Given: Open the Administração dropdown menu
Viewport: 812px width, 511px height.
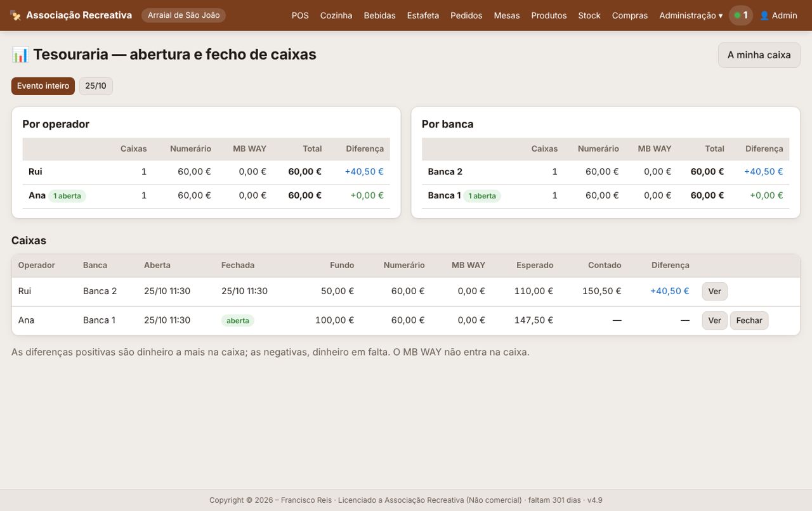Looking at the screenshot, I should 691,15.
